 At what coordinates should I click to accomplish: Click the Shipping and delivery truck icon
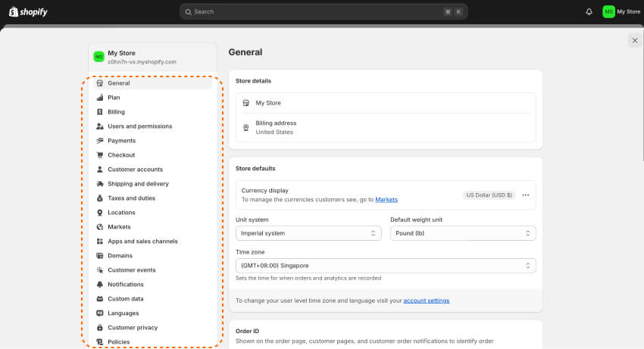[x=100, y=183]
